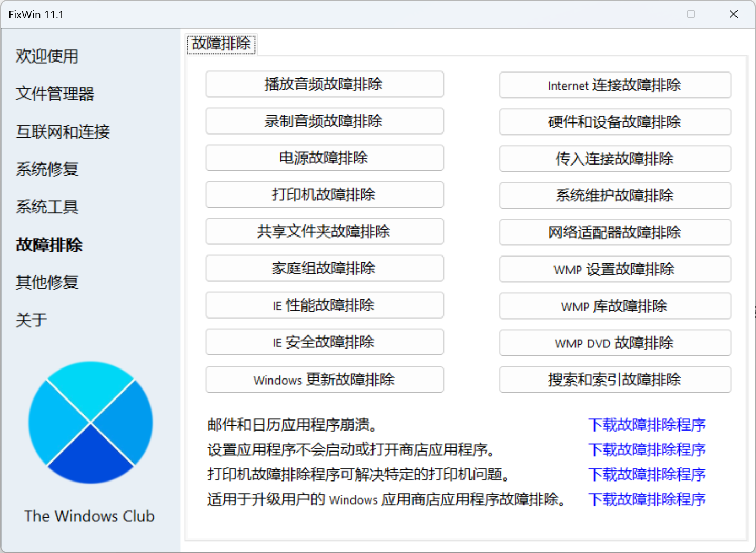Launch IE 性能故障排除
This screenshot has width=756, height=553.
pos(324,305)
